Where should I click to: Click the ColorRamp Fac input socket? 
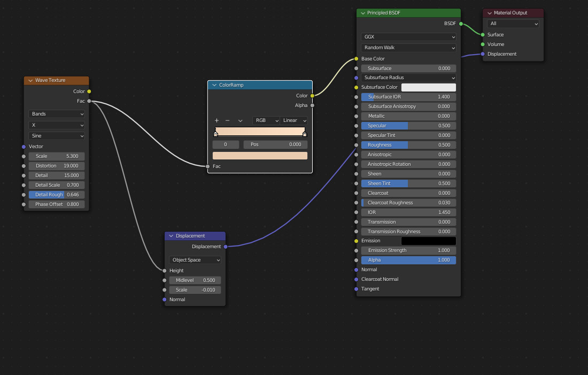coord(208,166)
